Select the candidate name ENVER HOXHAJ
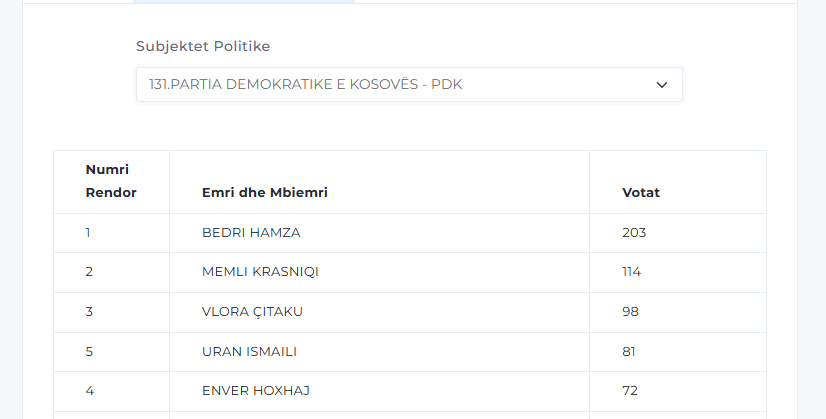The image size is (826, 419). (249, 391)
